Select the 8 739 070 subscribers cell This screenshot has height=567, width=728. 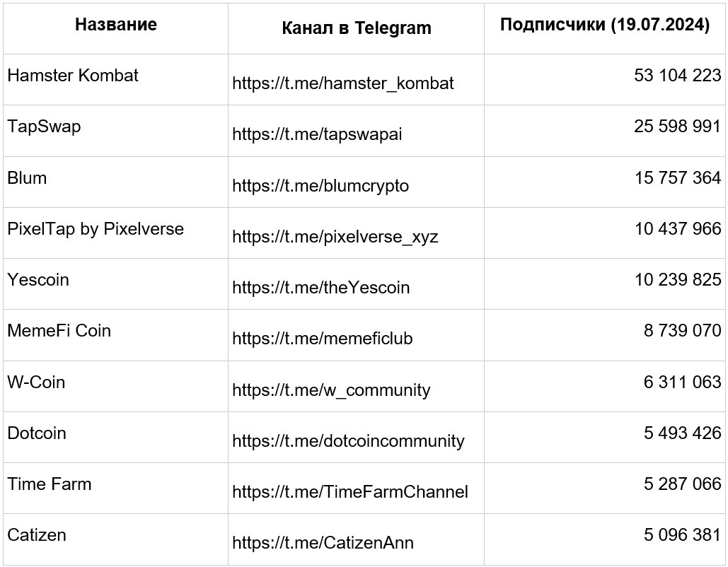click(x=605, y=335)
